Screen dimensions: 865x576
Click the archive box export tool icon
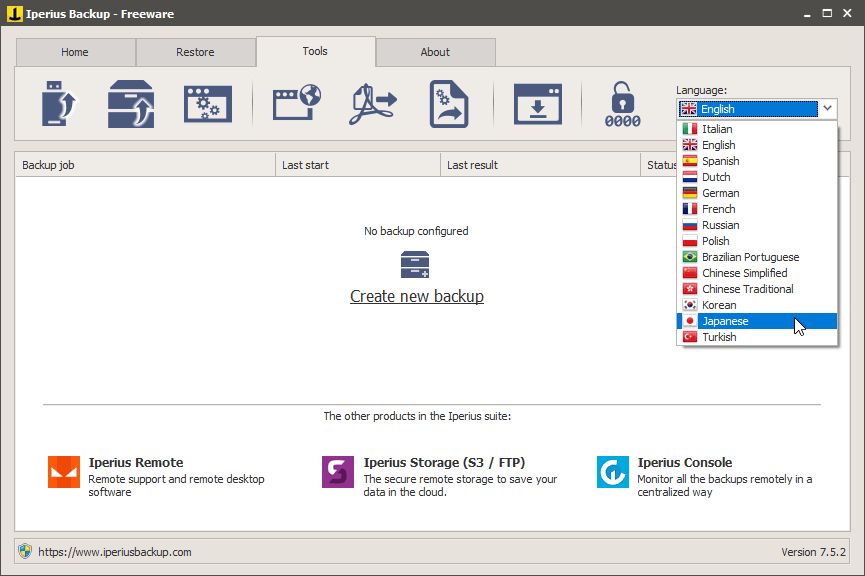pyautogui.click(x=131, y=104)
